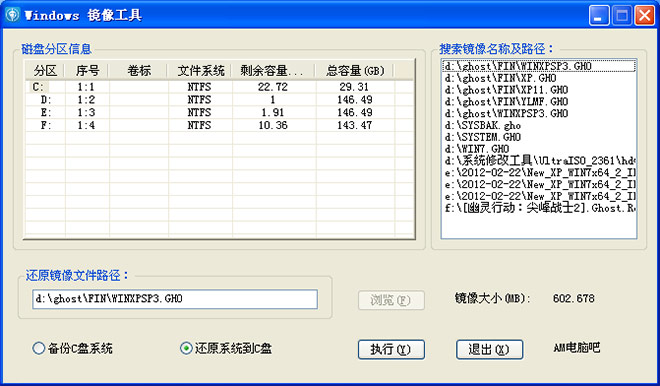
Task: Close the Windows 镜像工具 window
Action: pos(644,16)
